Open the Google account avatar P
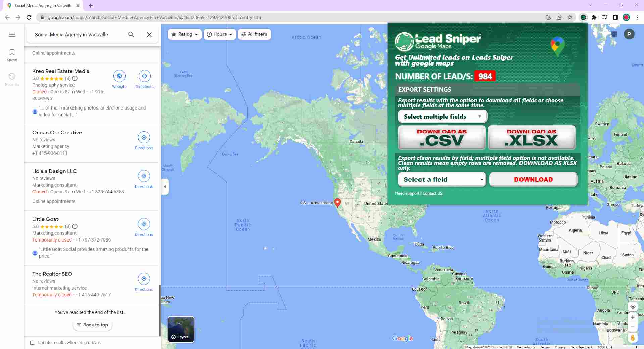Image resolution: width=644 pixels, height=349 pixels. [x=629, y=34]
